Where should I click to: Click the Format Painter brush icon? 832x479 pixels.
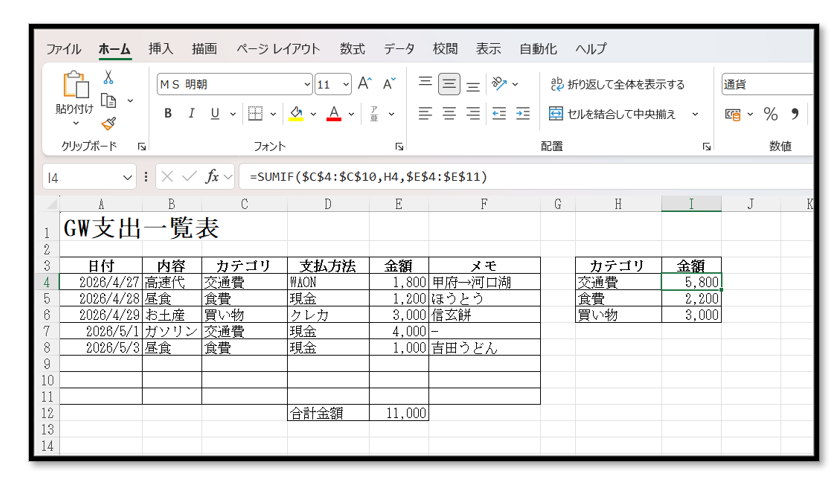(108, 124)
